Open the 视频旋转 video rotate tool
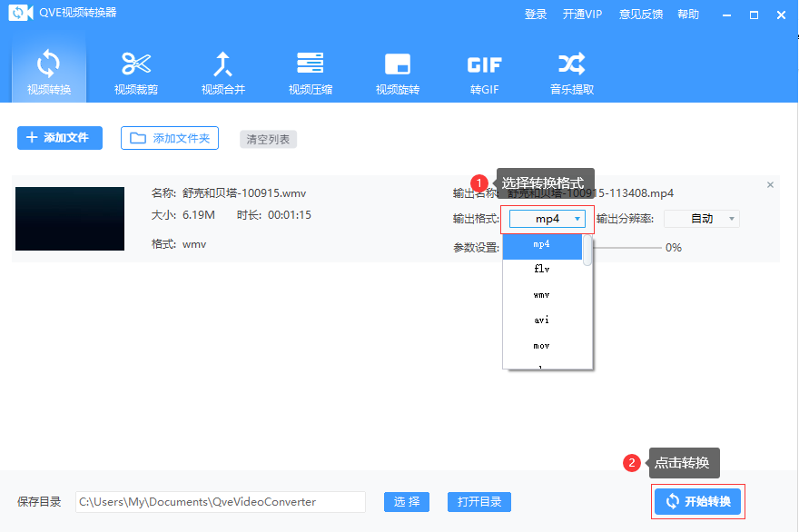Image resolution: width=799 pixels, height=532 pixels. (398, 72)
